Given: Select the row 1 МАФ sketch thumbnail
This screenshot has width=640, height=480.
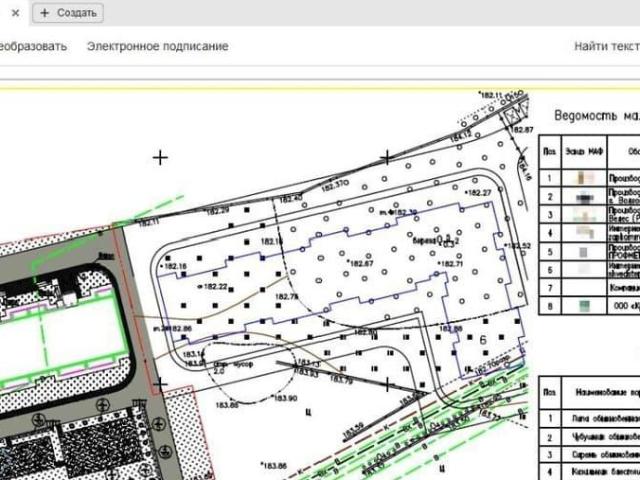Looking at the screenshot, I should click(x=584, y=178).
